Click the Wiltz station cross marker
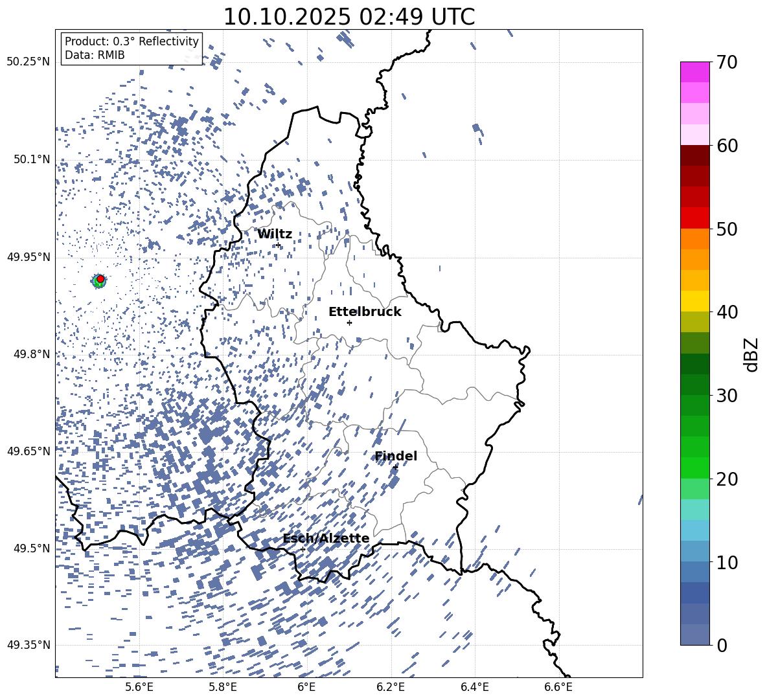 click(279, 245)
